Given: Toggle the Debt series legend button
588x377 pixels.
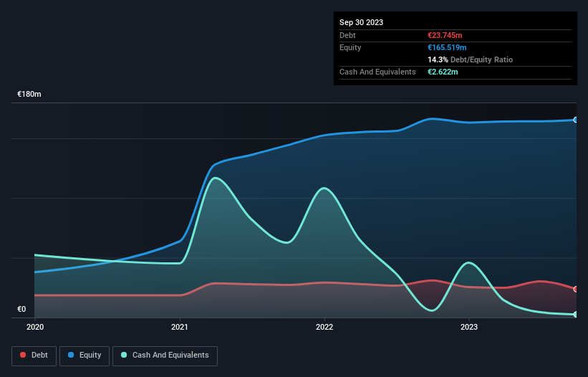Looking at the screenshot, I should [x=34, y=355].
